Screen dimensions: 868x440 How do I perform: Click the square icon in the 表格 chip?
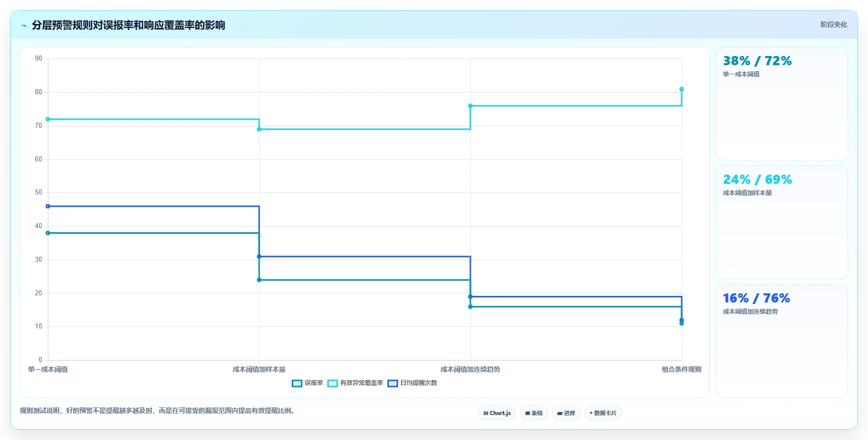(527, 413)
